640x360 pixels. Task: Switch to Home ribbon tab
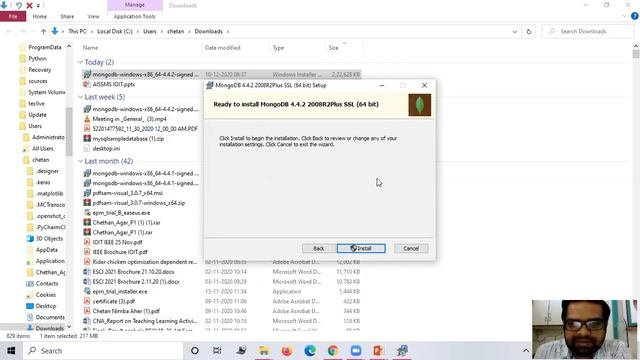(x=40, y=16)
